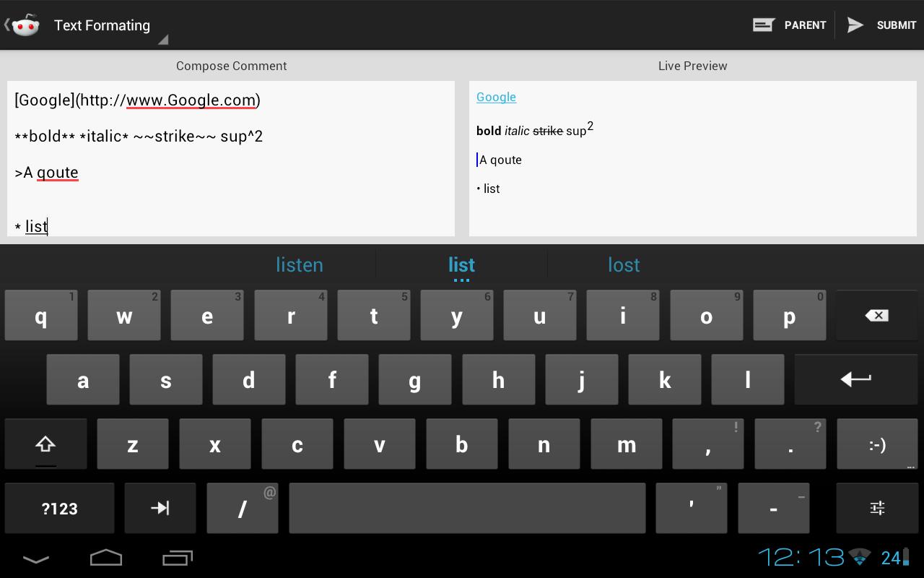The height and width of the screenshot is (578, 924).
Task: Tap the u key
Action: click(540, 316)
